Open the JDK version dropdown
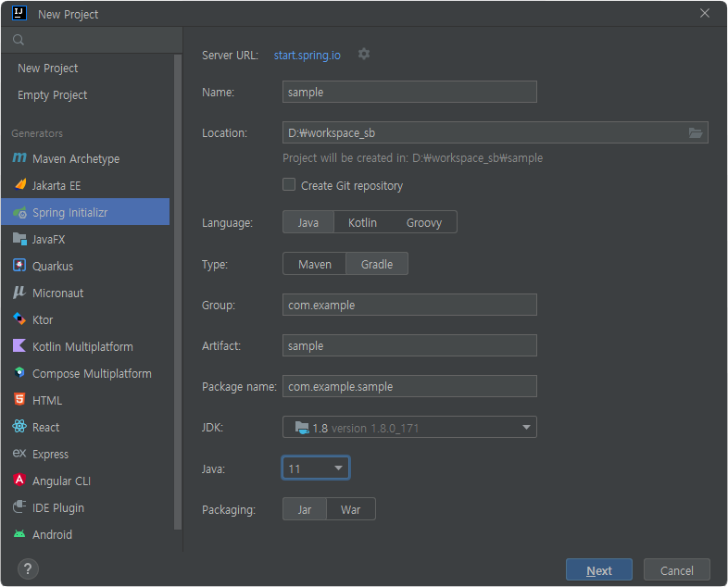This screenshot has height=587, width=728. coord(409,428)
